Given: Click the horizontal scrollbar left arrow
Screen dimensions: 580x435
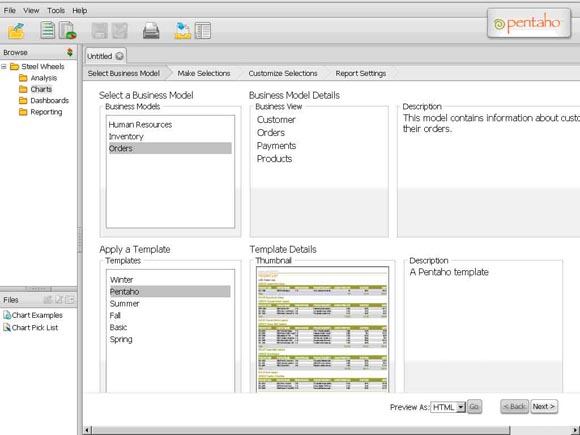Looking at the screenshot, I should (x=87, y=430).
